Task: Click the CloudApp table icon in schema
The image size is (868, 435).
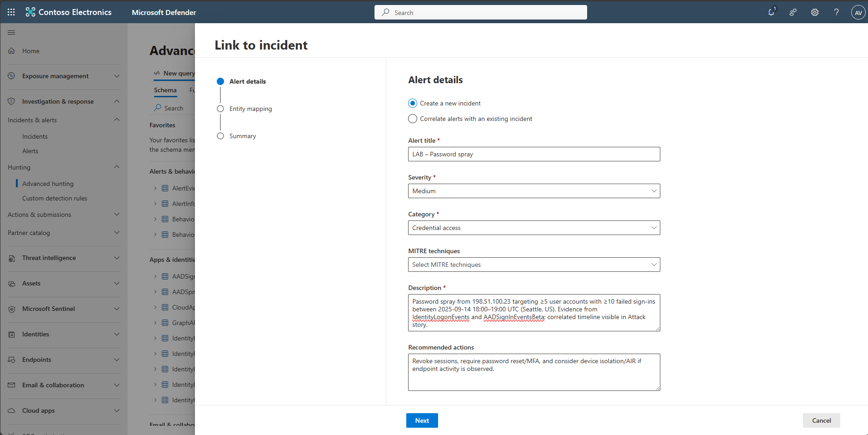Action: click(x=165, y=307)
